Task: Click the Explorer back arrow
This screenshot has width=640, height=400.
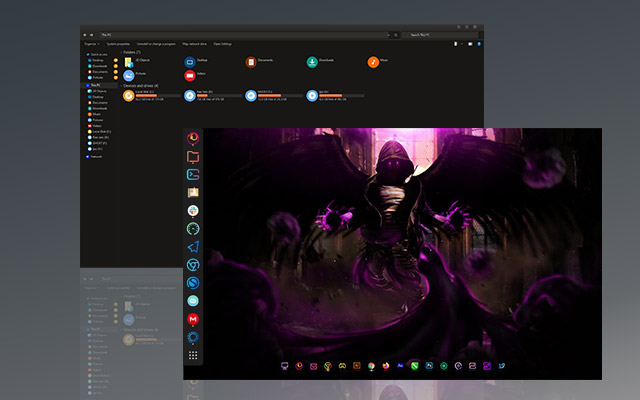Action: tap(85, 35)
